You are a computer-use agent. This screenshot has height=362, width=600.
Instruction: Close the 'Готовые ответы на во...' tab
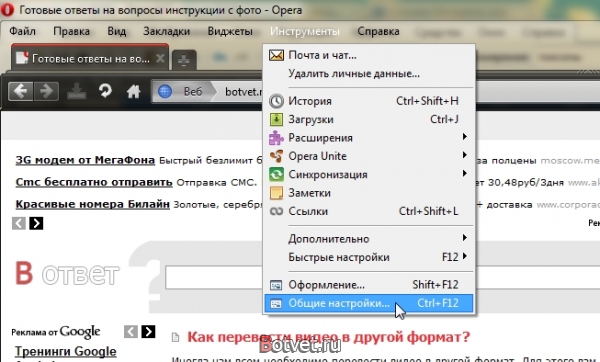(x=160, y=58)
